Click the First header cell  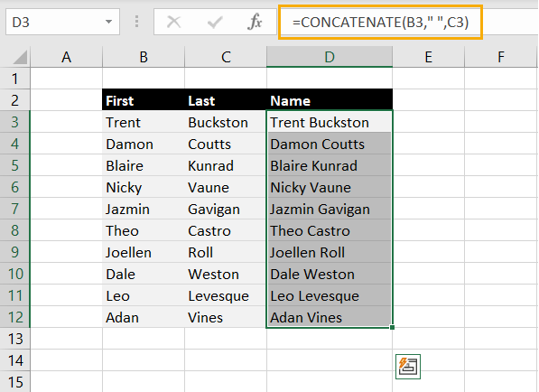pos(144,100)
